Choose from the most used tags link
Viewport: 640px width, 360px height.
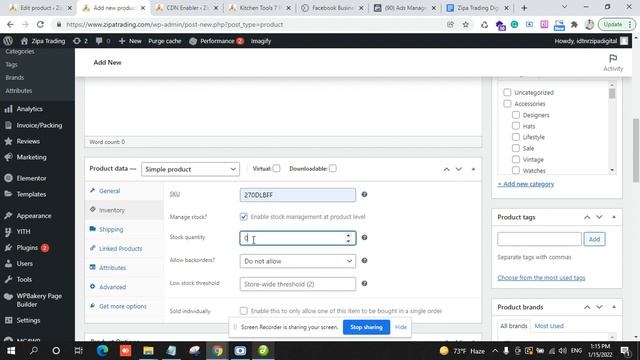click(541, 278)
